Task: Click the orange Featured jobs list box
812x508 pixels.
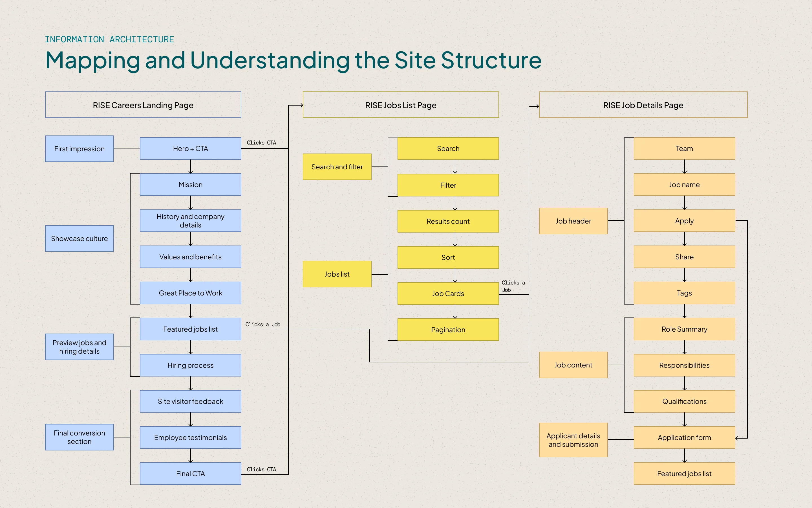Action: (685, 473)
